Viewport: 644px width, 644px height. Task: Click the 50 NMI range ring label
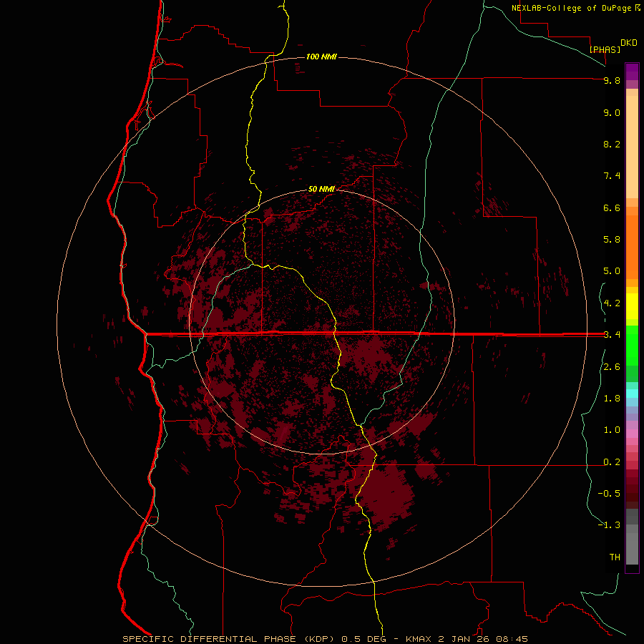coord(321,190)
